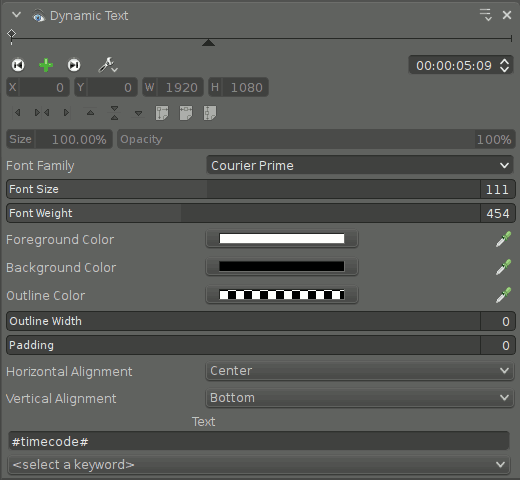
Task: Go to next keyframe button
Action: click(74, 65)
